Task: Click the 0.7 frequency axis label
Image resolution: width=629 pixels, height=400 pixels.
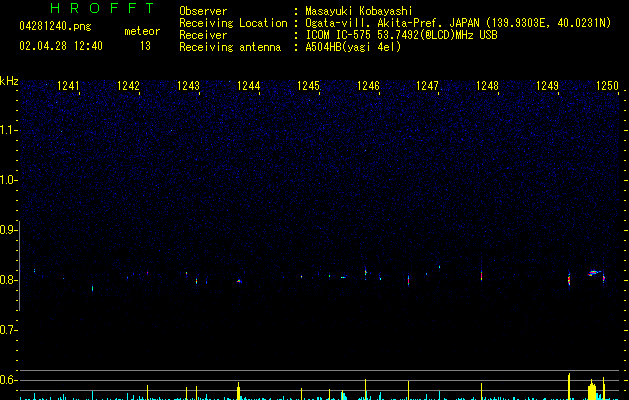Action: (8, 330)
